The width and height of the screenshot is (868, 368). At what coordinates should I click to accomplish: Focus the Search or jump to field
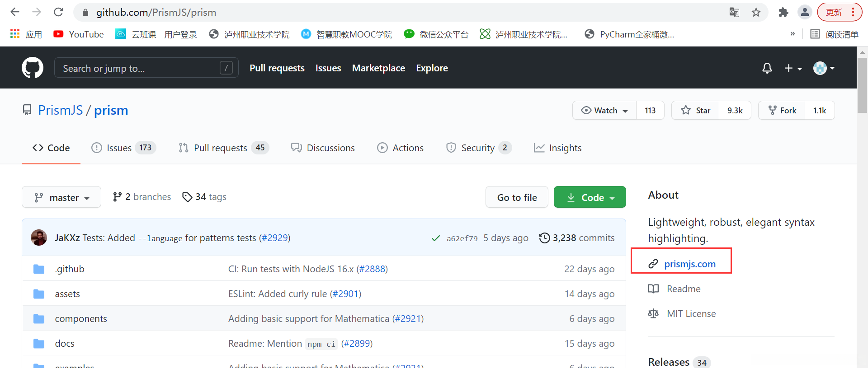tap(140, 68)
